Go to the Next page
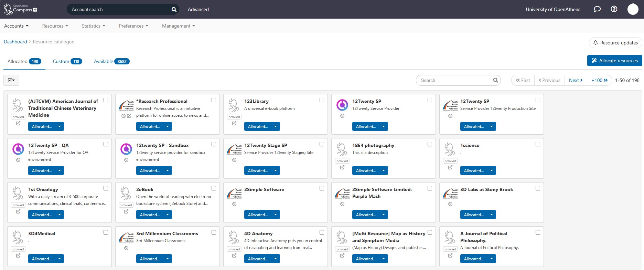644x270 pixels. point(576,80)
